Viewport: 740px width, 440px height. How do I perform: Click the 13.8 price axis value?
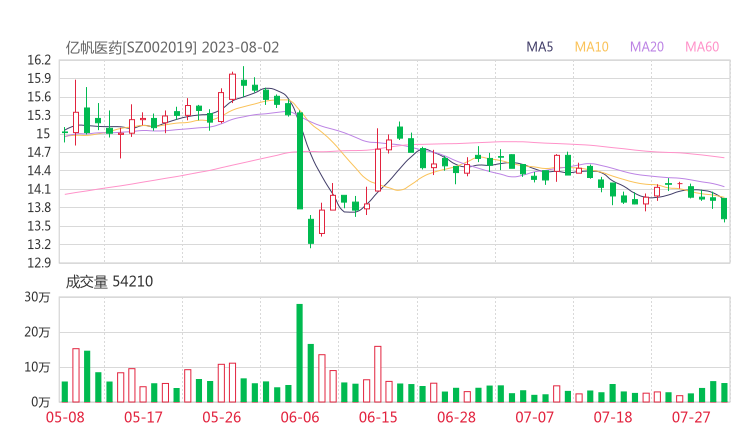pyautogui.click(x=39, y=208)
